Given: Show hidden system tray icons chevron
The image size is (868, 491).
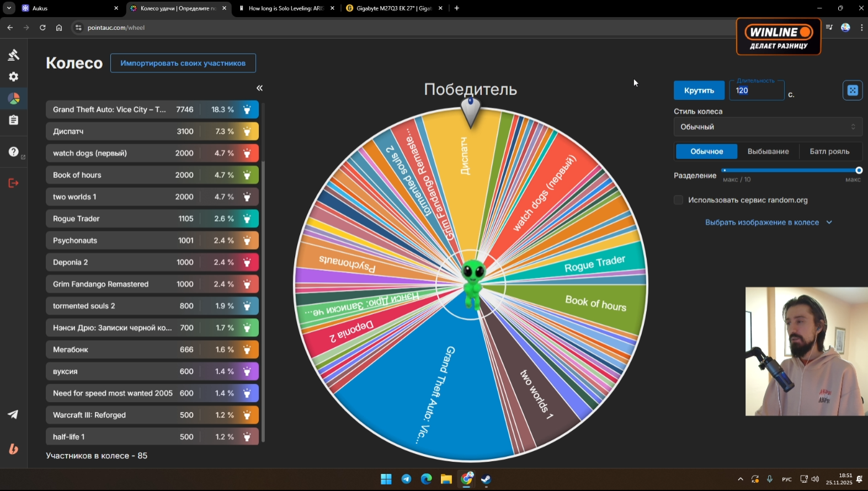Looking at the screenshot, I should point(741,479).
